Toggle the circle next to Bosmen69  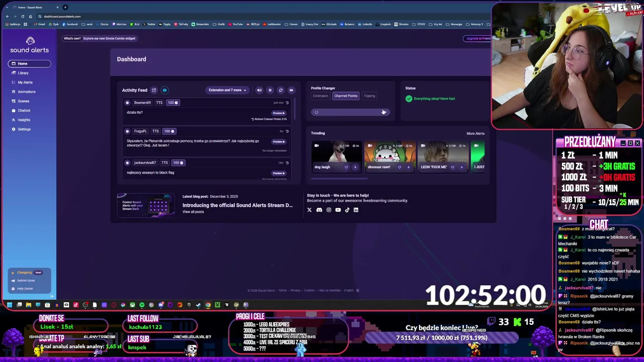coord(127,103)
